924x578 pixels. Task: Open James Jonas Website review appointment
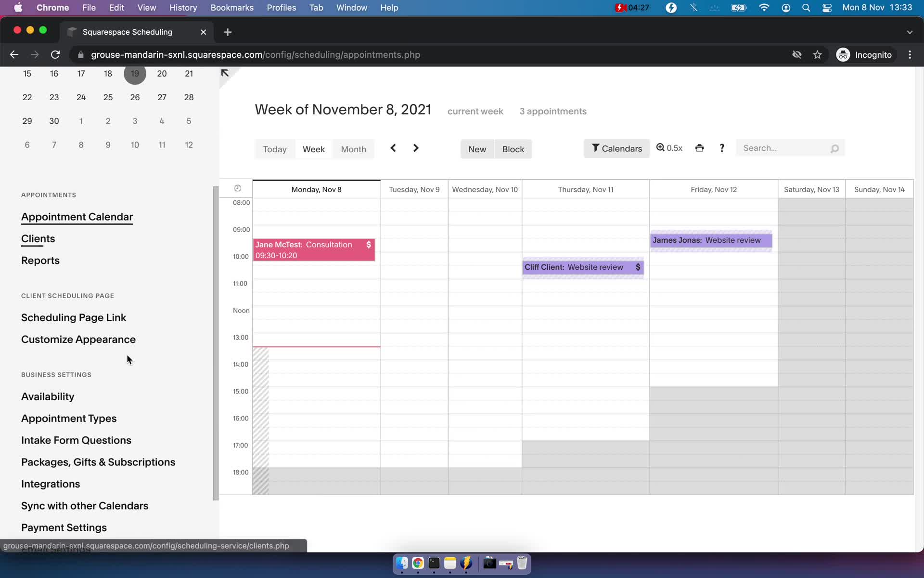pyautogui.click(x=711, y=240)
